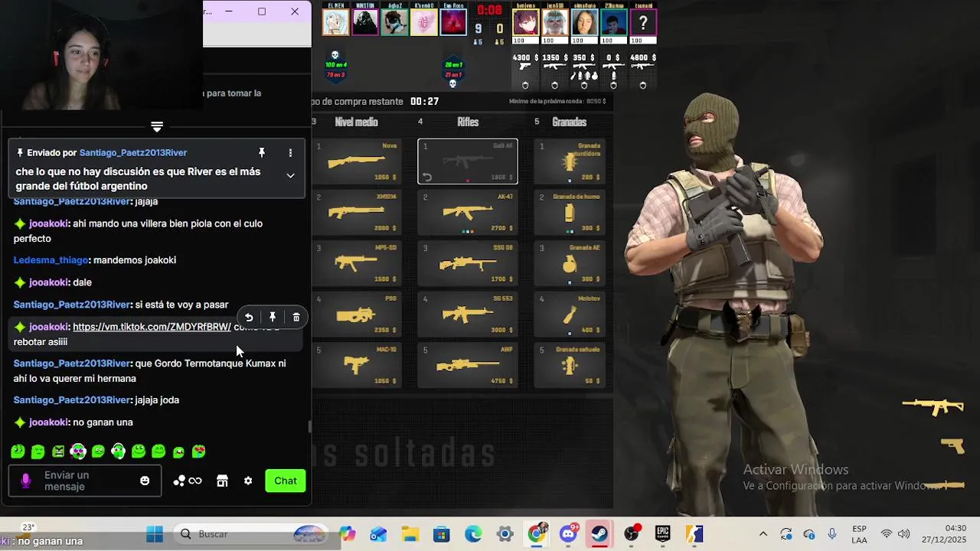The width and height of the screenshot is (980, 551).
Task: Open the Windows Start menu
Action: coord(155,534)
